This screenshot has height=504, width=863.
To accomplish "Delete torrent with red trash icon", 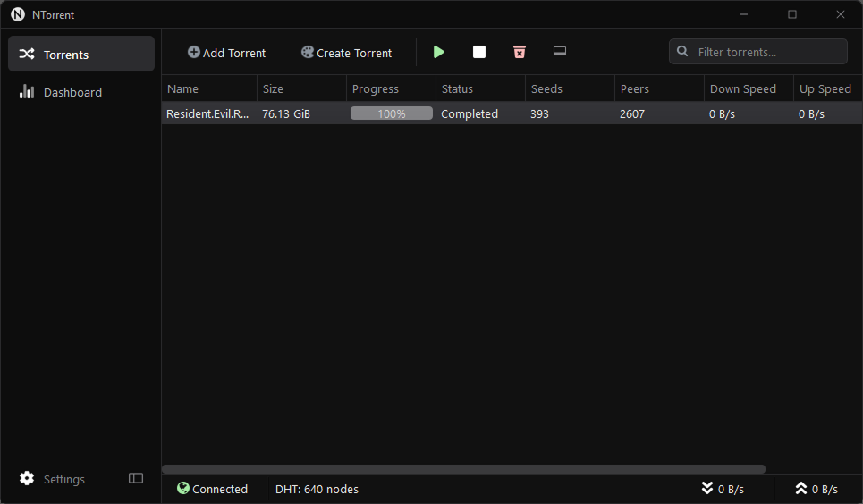I will [520, 52].
